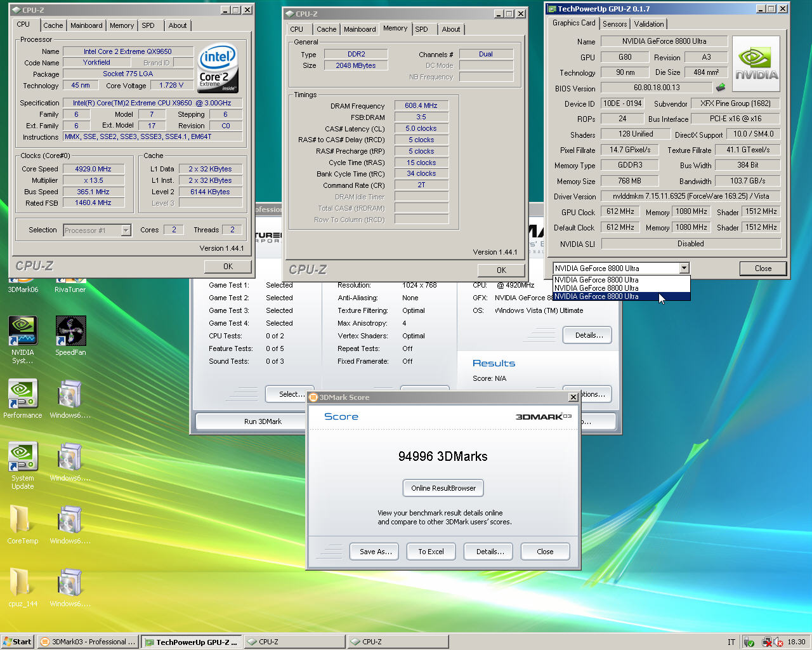Click Details in the 3DMark Score dialog

point(488,552)
